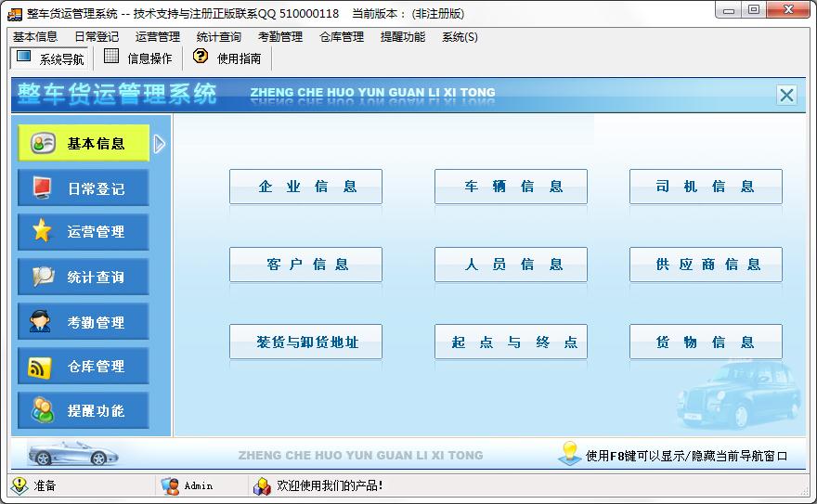Click the Admin user icon in status bar
The image size is (817, 504).
170,485
